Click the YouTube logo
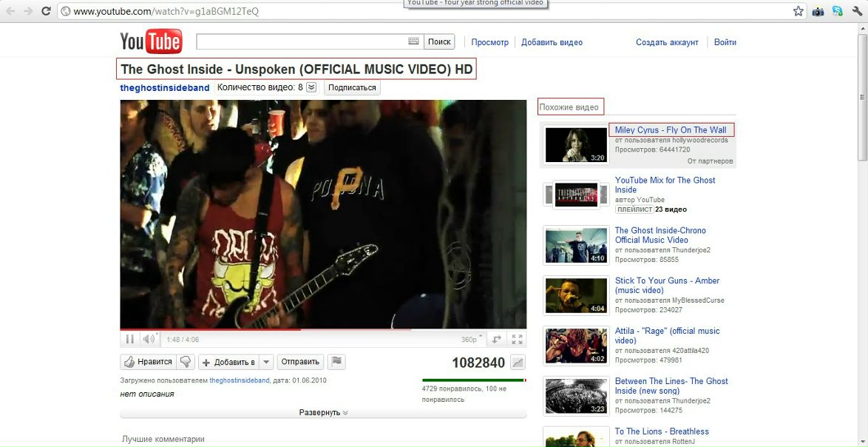868x447 pixels. 152,42
